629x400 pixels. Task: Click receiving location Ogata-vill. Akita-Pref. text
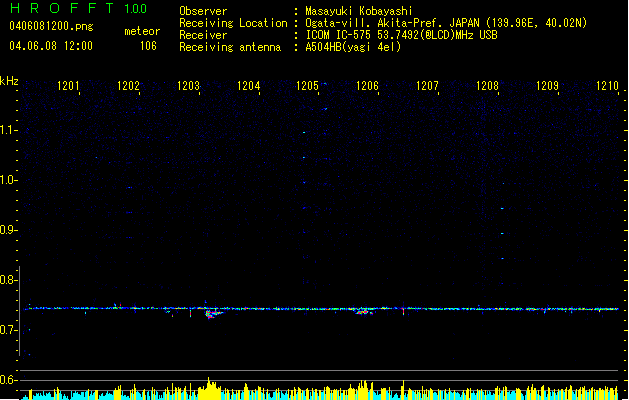[446, 23]
